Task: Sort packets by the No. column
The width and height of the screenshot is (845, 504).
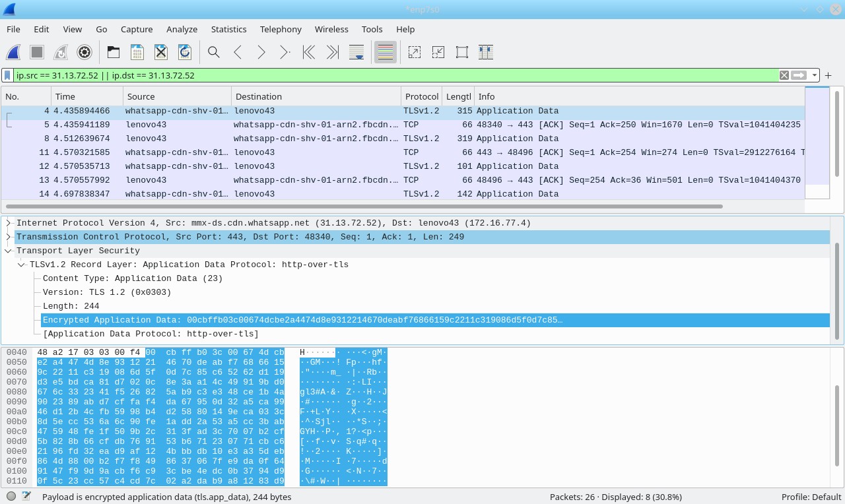Action: click(x=26, y=96)
